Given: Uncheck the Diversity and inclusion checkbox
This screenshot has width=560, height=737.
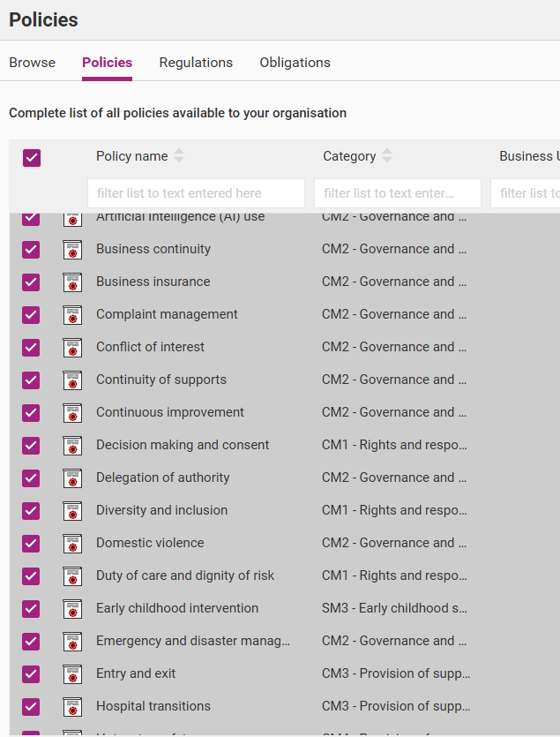Looking at the screenshot, I should click(x=31, y=511).
